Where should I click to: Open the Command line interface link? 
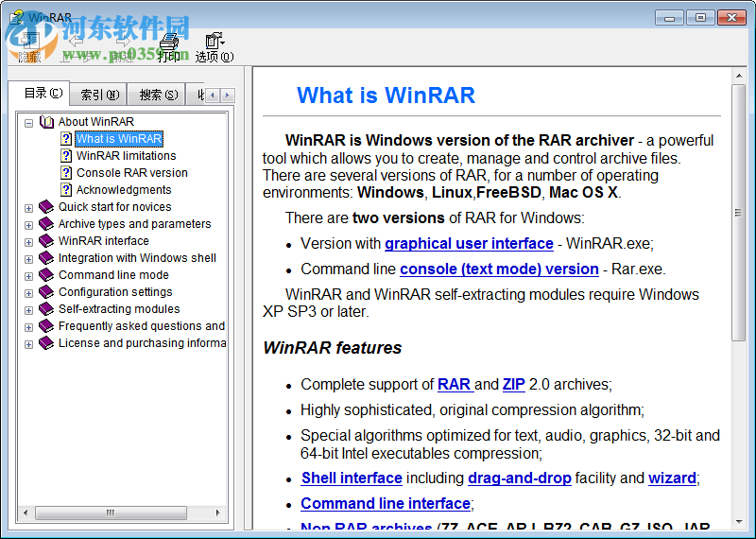coord(386,504)
